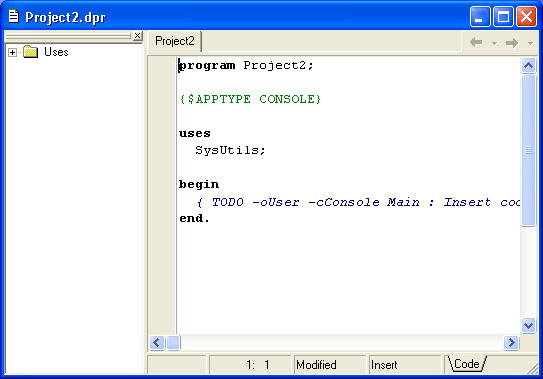Navigate back with the left arrow

(x=476, y=43)
